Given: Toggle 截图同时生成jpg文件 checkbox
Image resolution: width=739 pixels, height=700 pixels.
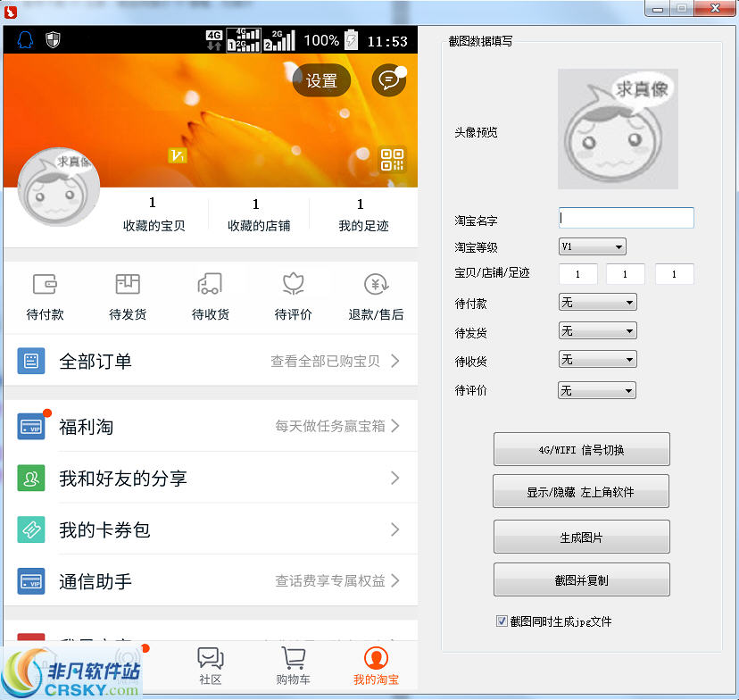Looking at the screenshot, I should click(502, 621).
